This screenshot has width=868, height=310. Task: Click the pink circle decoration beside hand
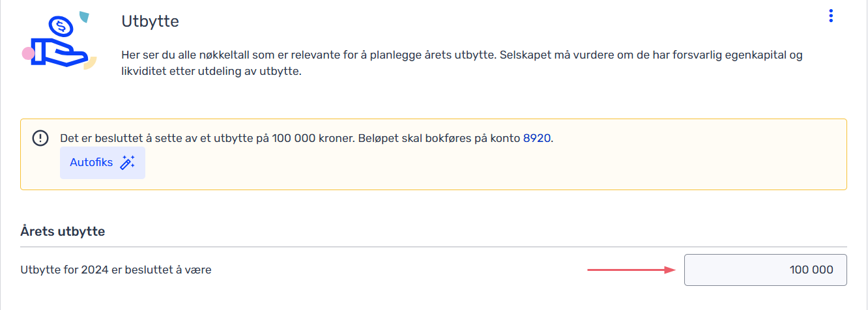[28, 53]
